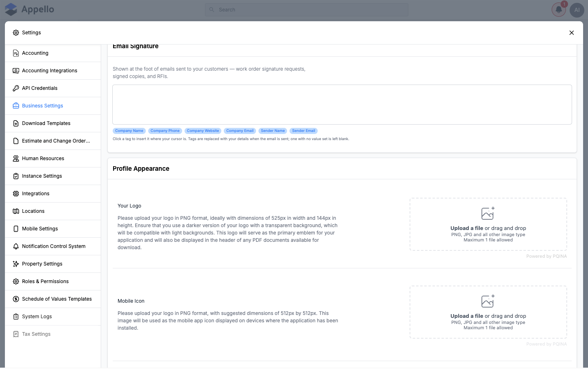Insert the Sender Email tag

pyautogui.click(x=303, y=131)
